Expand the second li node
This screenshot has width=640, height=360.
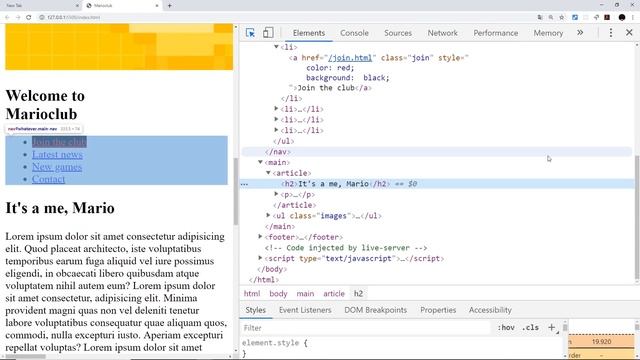(x=276, y=109)
